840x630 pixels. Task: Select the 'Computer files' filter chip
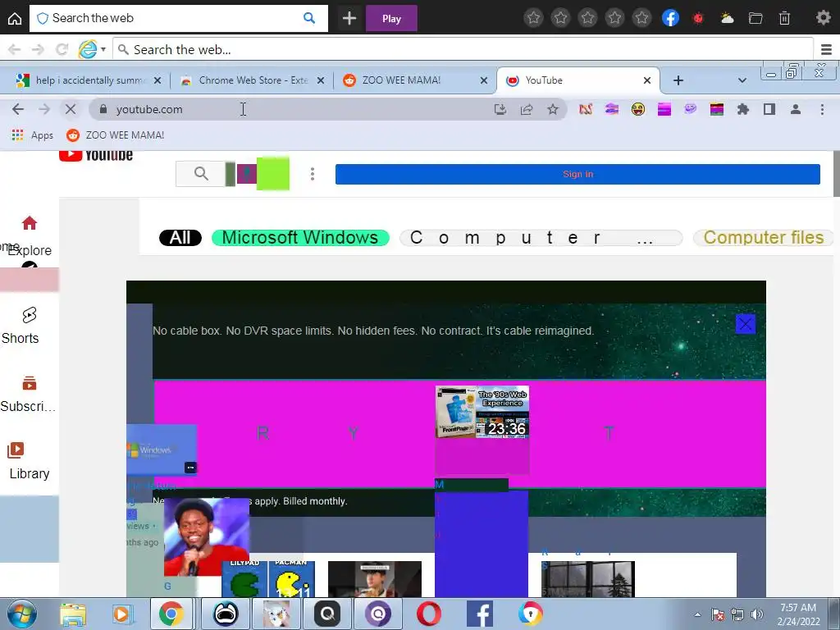(x=764, y=238)
